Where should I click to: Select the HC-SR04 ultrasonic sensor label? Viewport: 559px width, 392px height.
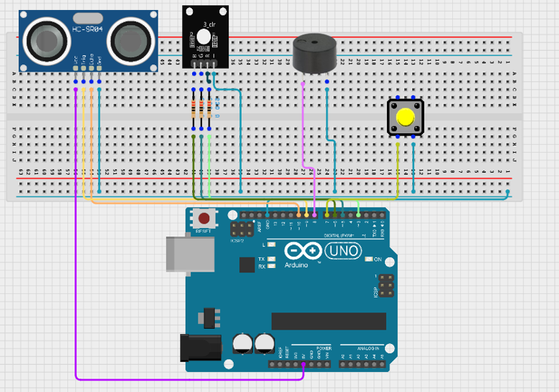coord(87,29)
